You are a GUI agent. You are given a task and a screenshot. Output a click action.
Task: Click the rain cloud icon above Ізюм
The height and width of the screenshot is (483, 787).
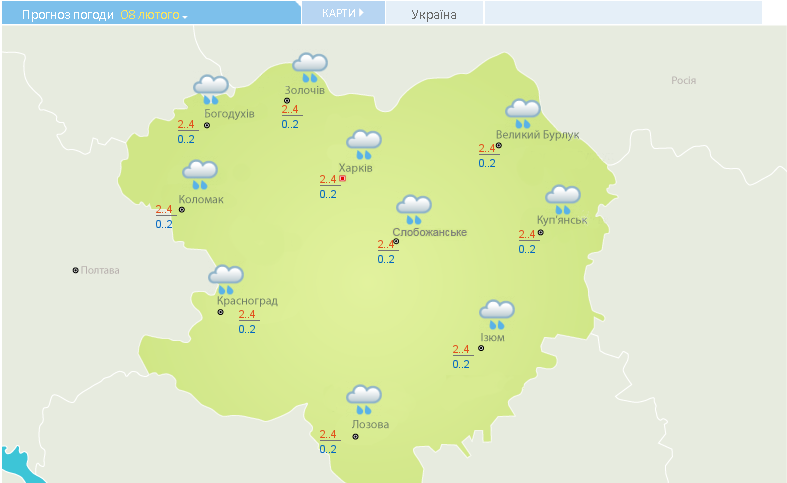497,315
